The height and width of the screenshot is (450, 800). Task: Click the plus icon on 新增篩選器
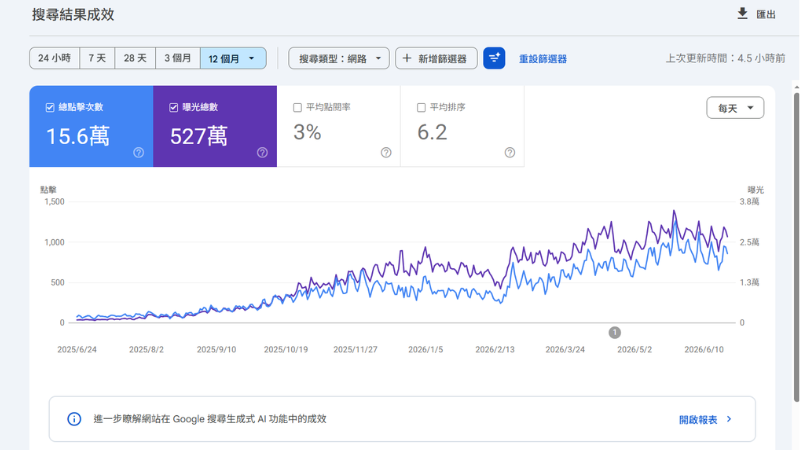(407, 58)
